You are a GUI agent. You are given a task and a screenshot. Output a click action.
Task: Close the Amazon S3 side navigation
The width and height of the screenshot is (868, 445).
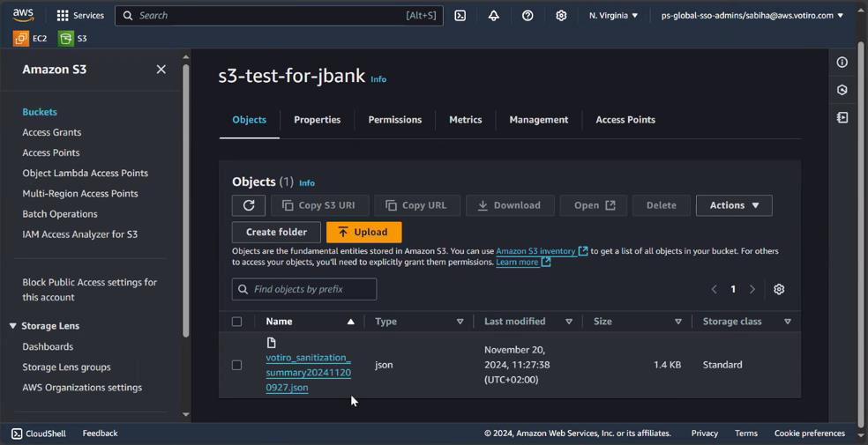click(x=161, y=69)
